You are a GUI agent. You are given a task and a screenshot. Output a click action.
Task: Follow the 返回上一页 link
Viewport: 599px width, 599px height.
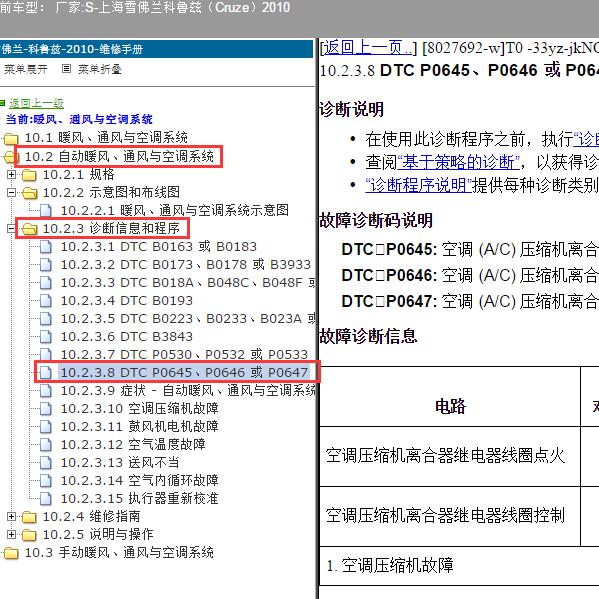(368, 48)
